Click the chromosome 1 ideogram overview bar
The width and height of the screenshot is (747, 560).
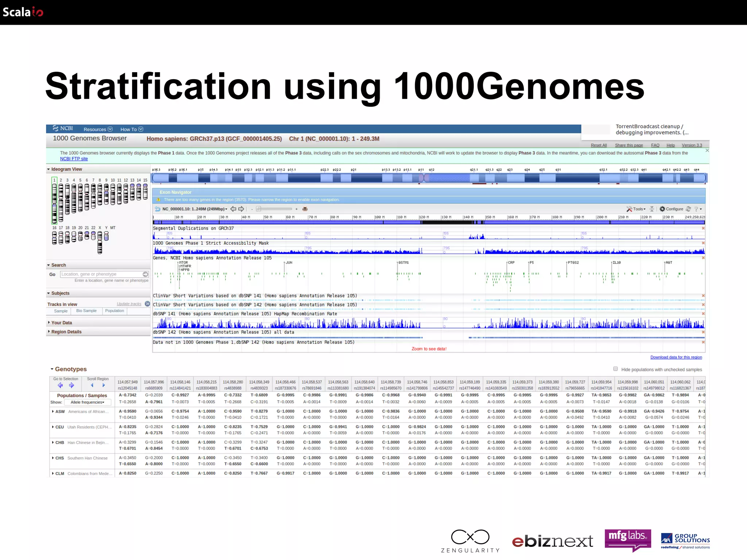point(429,178)
